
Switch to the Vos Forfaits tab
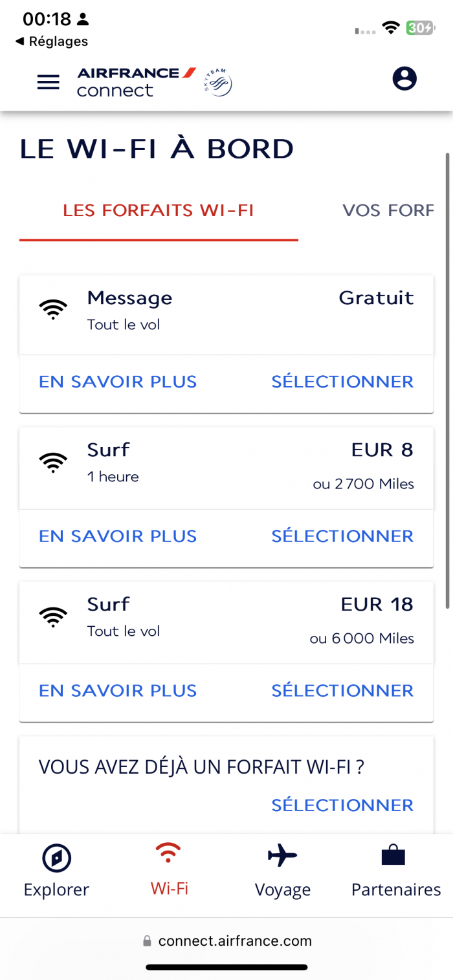coord(388,211)
